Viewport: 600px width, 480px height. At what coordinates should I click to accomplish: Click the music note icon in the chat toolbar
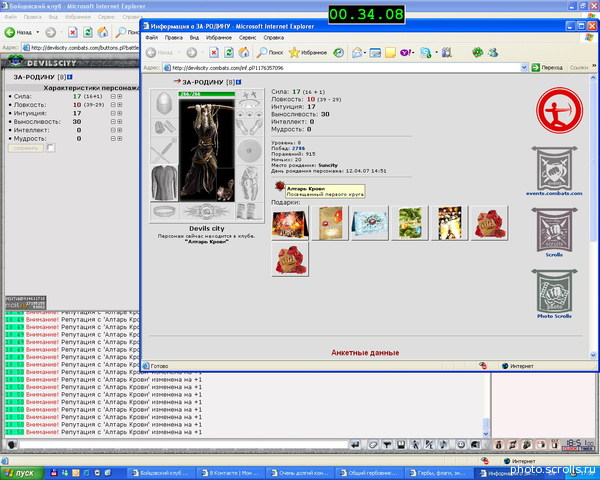(443, 445)
